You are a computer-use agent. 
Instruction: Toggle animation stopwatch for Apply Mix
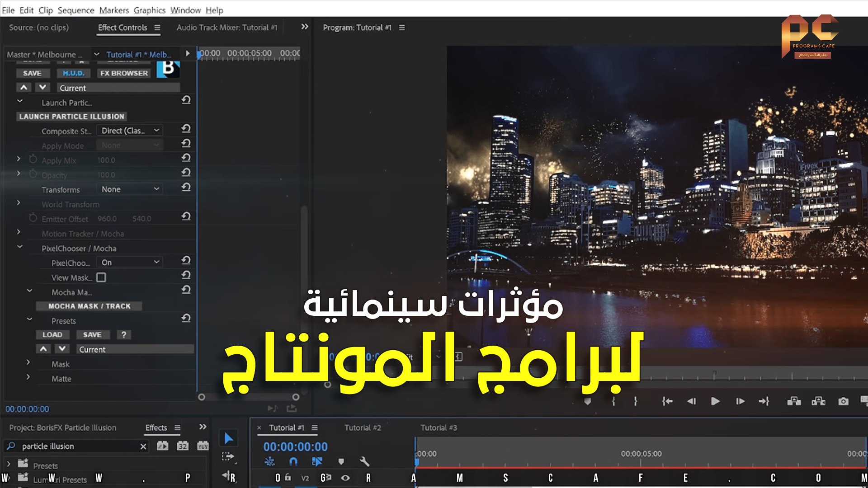33,159
